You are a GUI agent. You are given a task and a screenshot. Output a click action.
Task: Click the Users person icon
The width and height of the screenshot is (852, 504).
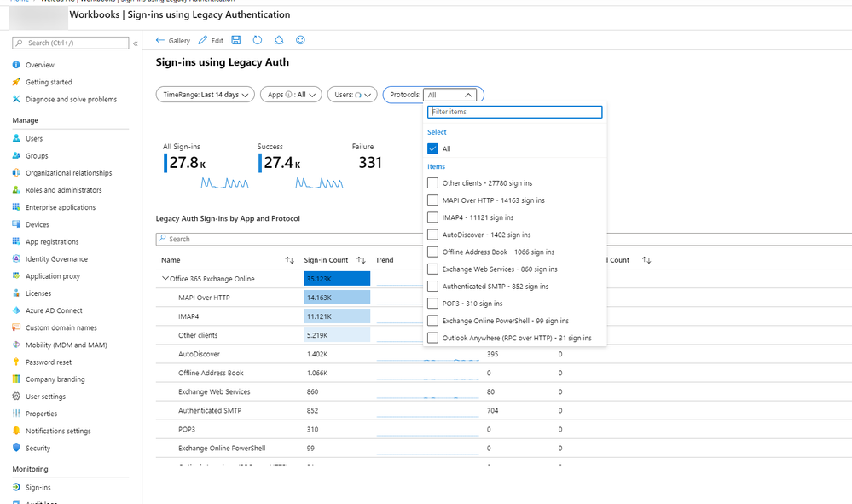(16, 138)
